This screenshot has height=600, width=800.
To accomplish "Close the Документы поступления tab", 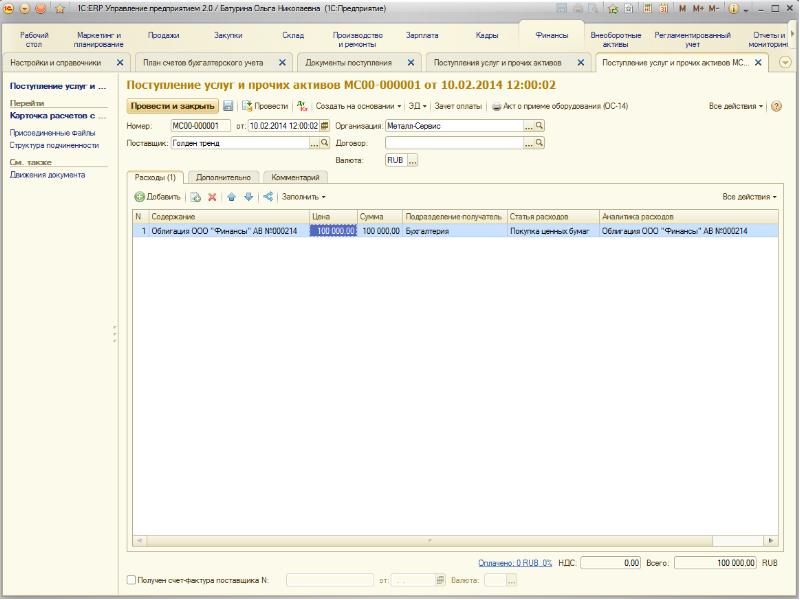I will pos(415,62).
